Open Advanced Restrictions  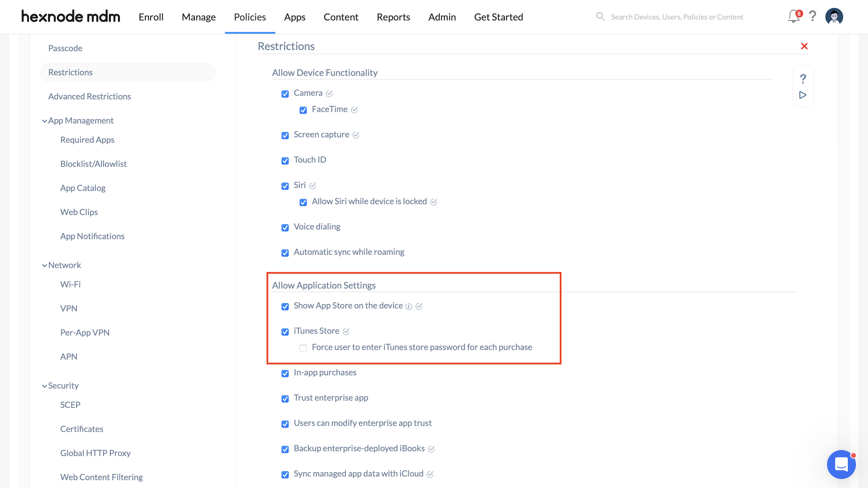(x=90, y=96)
